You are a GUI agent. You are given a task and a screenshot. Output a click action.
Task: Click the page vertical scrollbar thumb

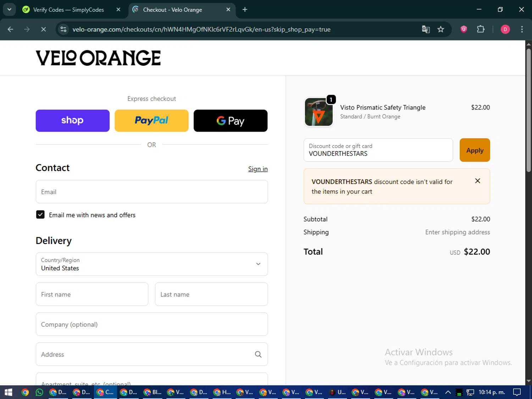point(528,110)
